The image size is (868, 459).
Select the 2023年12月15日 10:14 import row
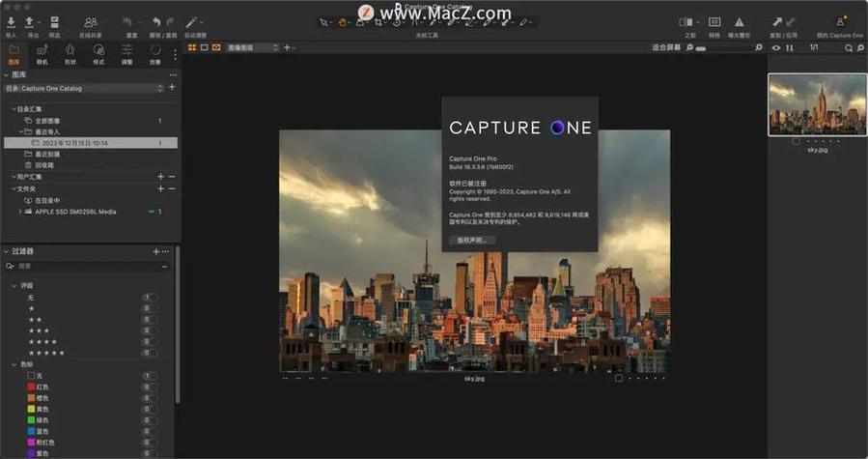(x=91, y=142)
